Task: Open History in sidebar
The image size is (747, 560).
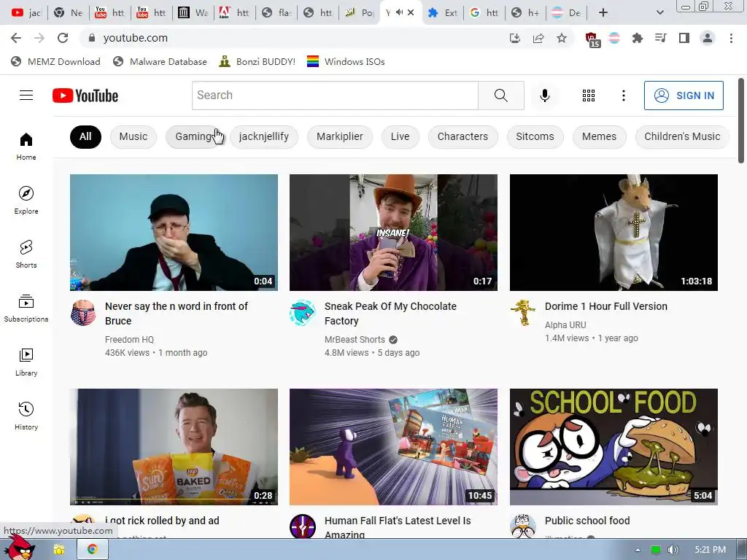Action: 26,416
